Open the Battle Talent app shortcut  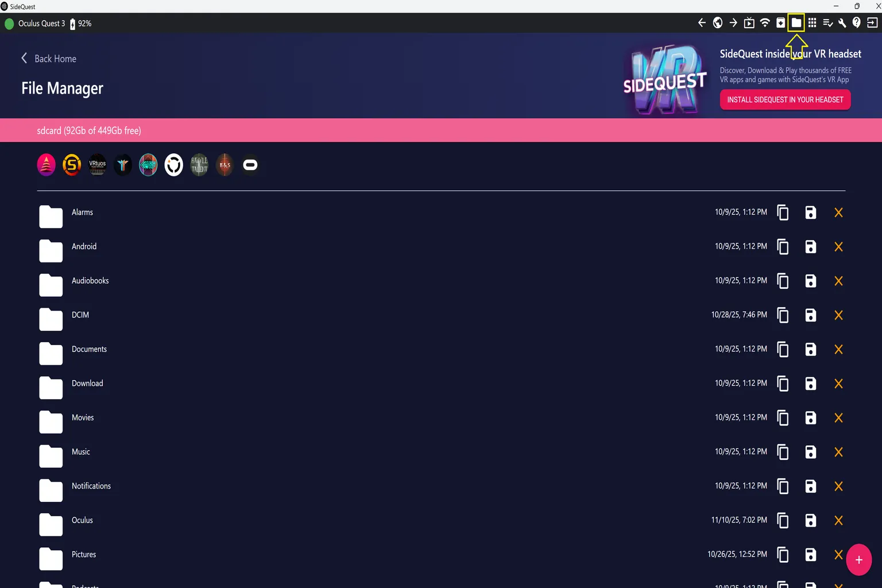point(199,165)
